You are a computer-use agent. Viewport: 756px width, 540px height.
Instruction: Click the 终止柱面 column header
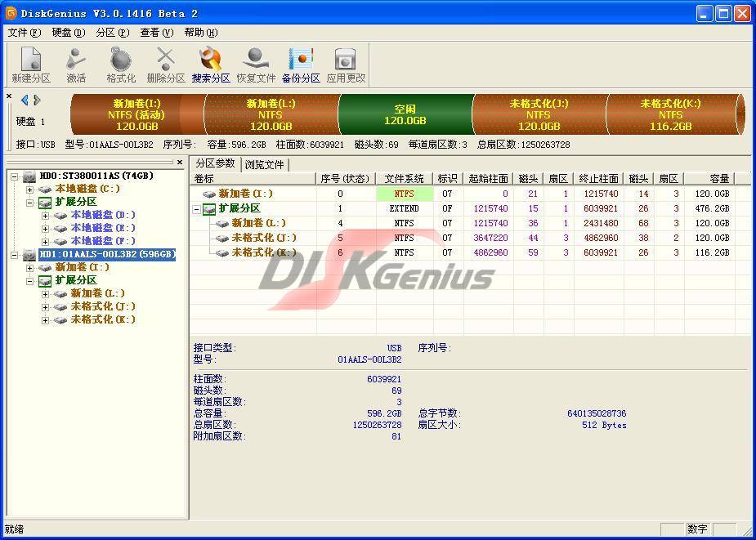pyautogui.click(x=598, y=179)
